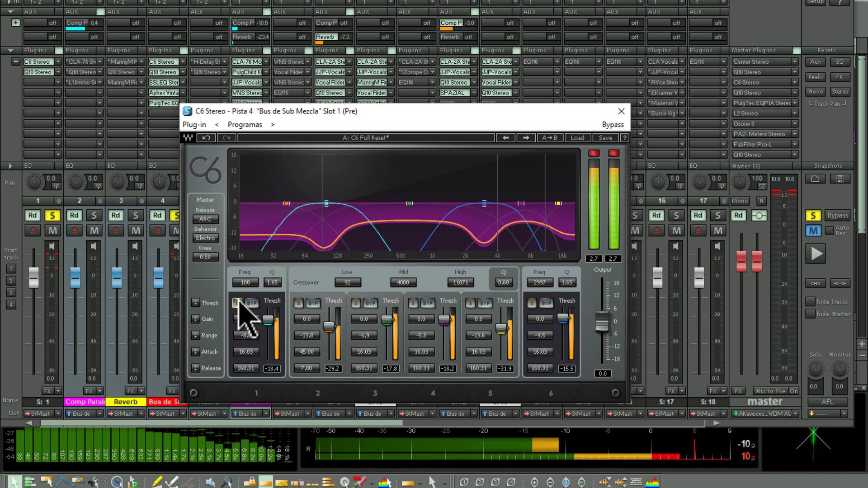Save snapshot with floppy disk icon
868x488 pixels.
click(x=840, y=179)
